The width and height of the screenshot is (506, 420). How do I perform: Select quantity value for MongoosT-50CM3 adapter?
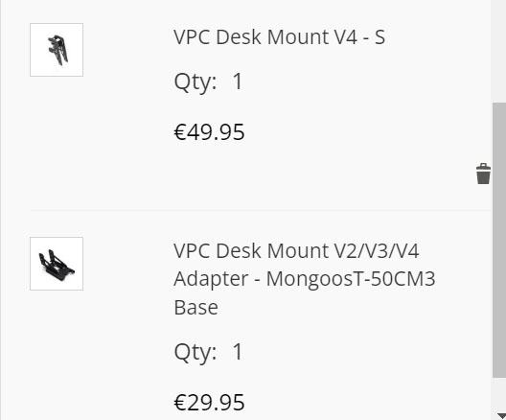pyautogui.click(x=238, y=352)
